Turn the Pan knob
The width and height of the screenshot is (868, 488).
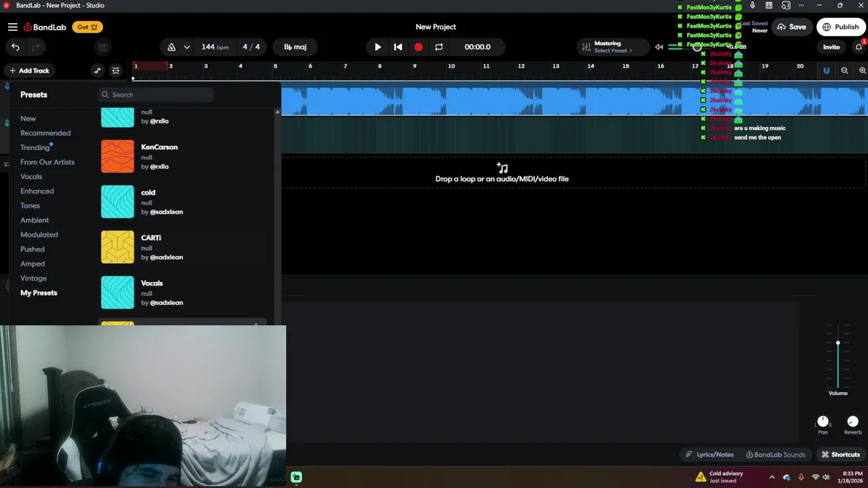tap(823, 422)
